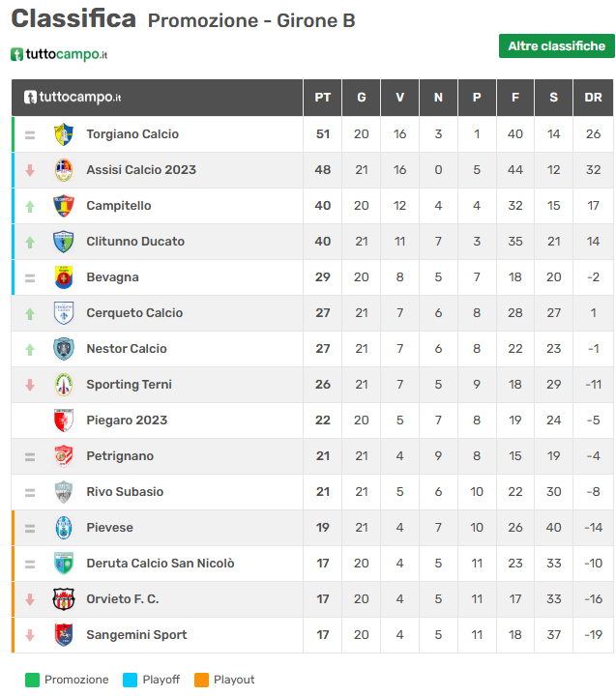Click the Campitello team crest icon
616x696 pixels.
click(64, 206)
